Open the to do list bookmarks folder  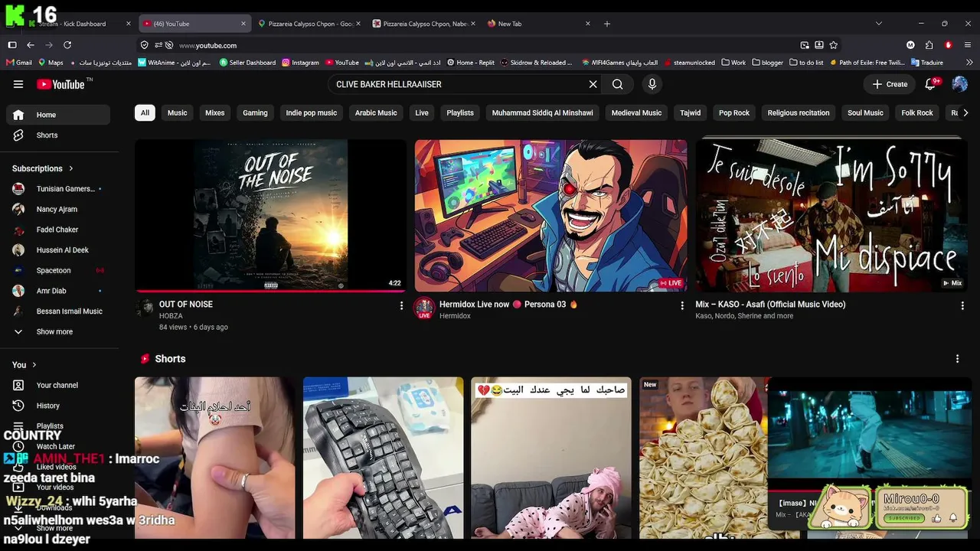tap(806, 63)
